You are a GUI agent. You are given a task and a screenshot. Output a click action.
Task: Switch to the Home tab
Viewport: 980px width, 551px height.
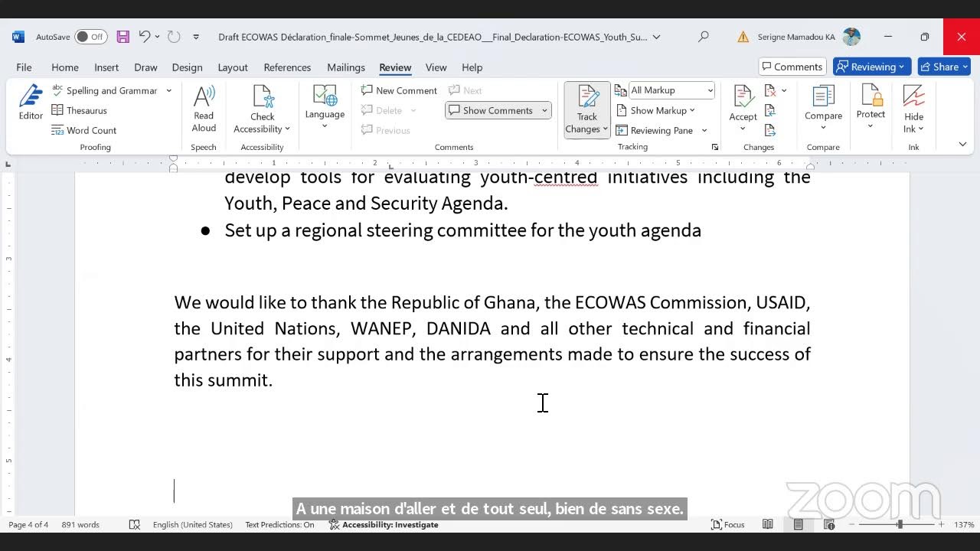pos(65,67)
